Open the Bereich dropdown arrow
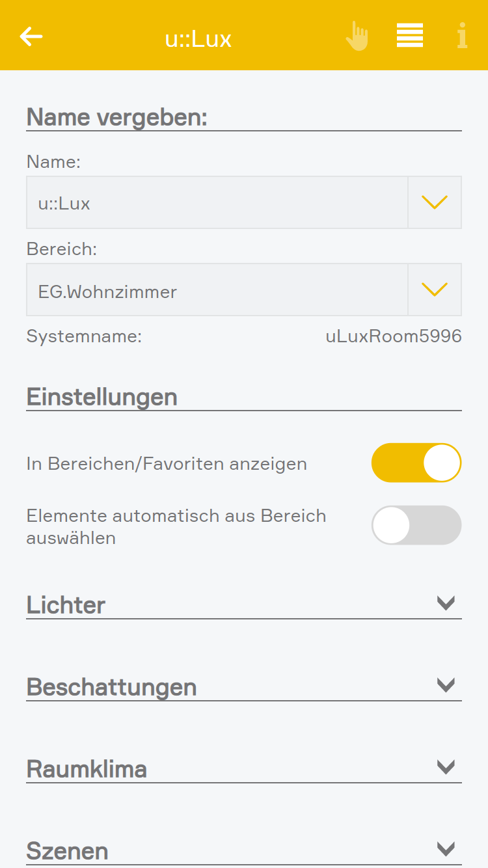488x868 pixels. tap(435, 290)
